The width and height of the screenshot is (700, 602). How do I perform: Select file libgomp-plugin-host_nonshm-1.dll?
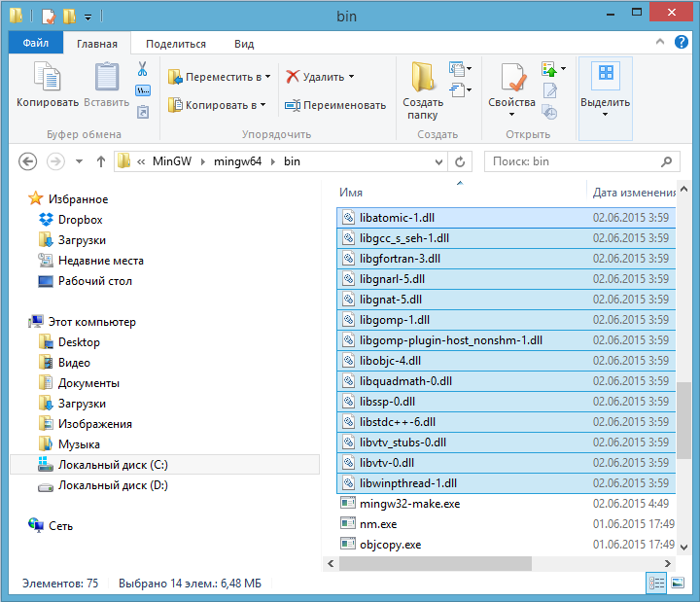pos(506,340)
